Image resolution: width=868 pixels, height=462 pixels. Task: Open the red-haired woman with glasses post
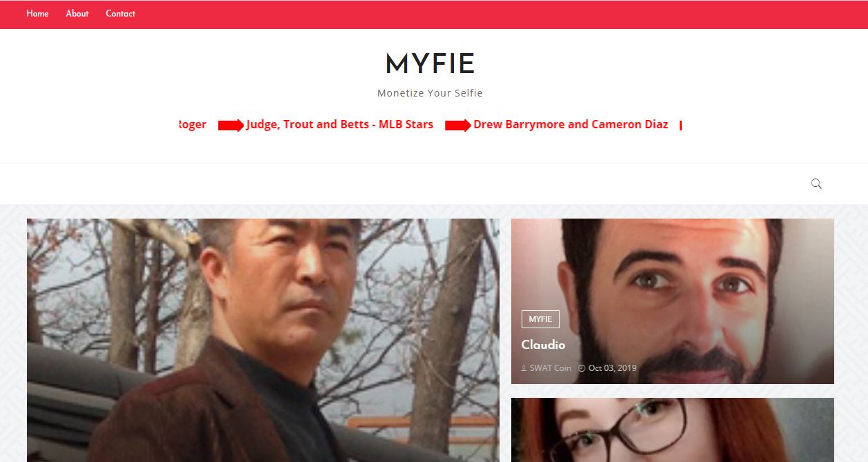coord(673,430)
